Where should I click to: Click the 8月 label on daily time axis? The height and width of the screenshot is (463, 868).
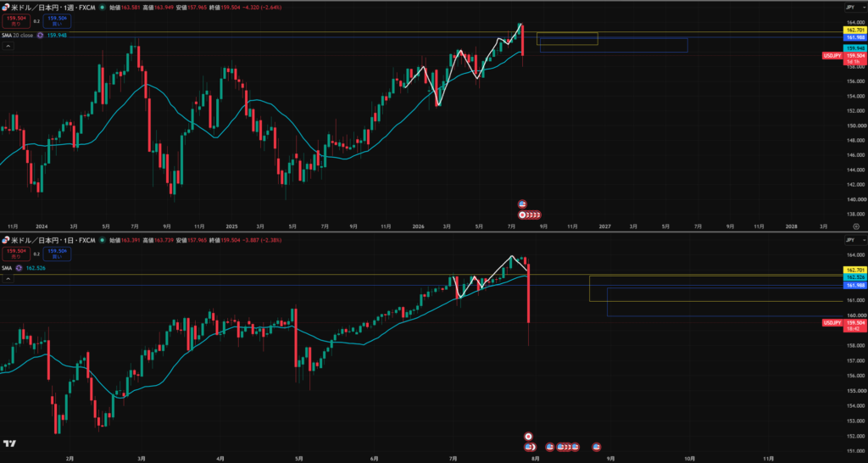click(x=535, y=458)
